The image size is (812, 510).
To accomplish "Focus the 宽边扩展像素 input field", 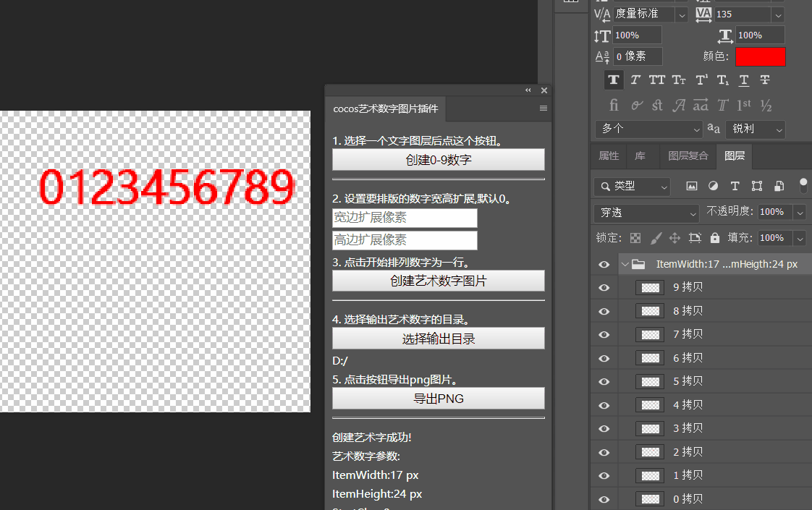I will tap(405, 218).
